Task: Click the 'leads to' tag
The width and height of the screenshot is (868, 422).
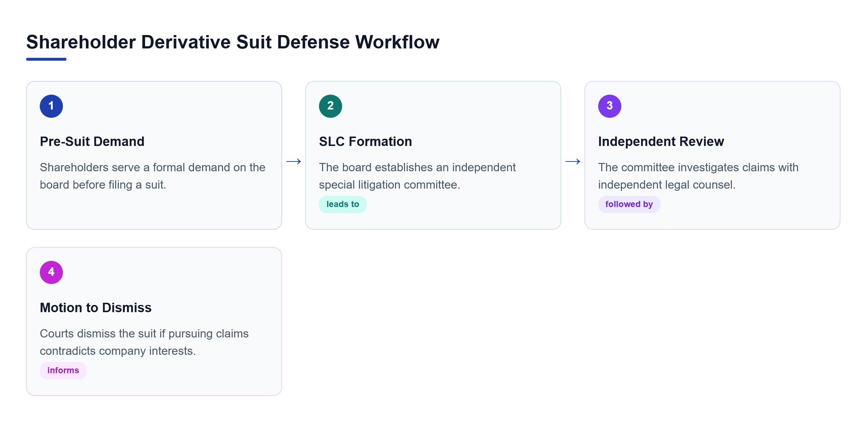Action: click(x=343, y=204)
